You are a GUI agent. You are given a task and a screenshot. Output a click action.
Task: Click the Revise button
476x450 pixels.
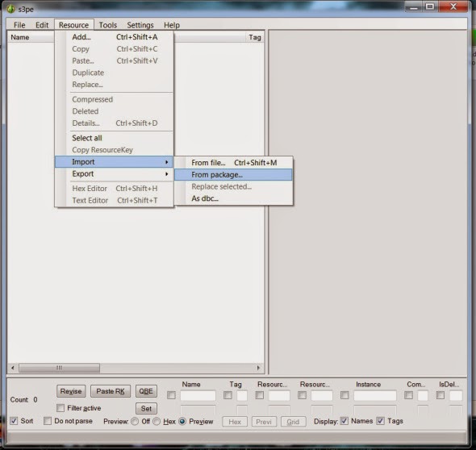(x=71, y=391)
